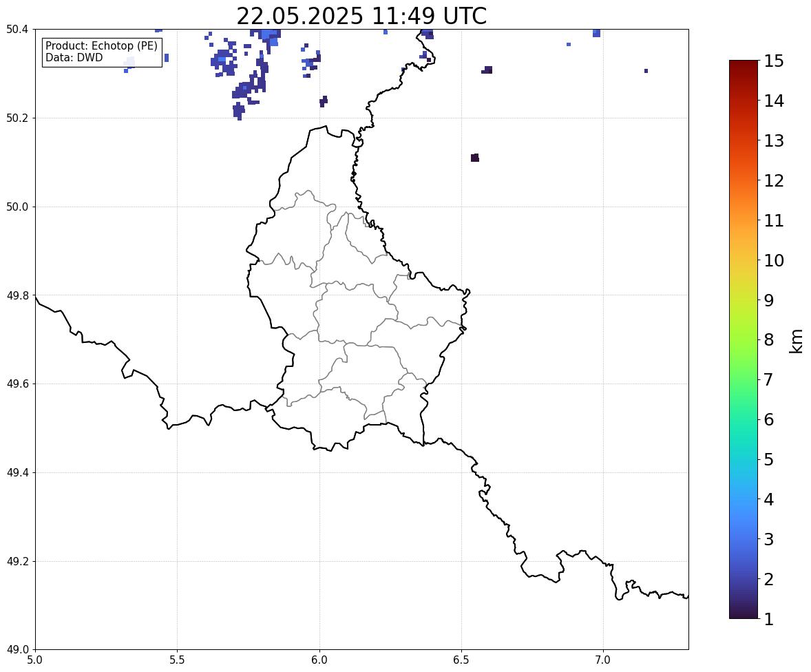This screenshot has height=672, width=811.
Task: Click the x-axis tick label 5.0
Action: 35,660
